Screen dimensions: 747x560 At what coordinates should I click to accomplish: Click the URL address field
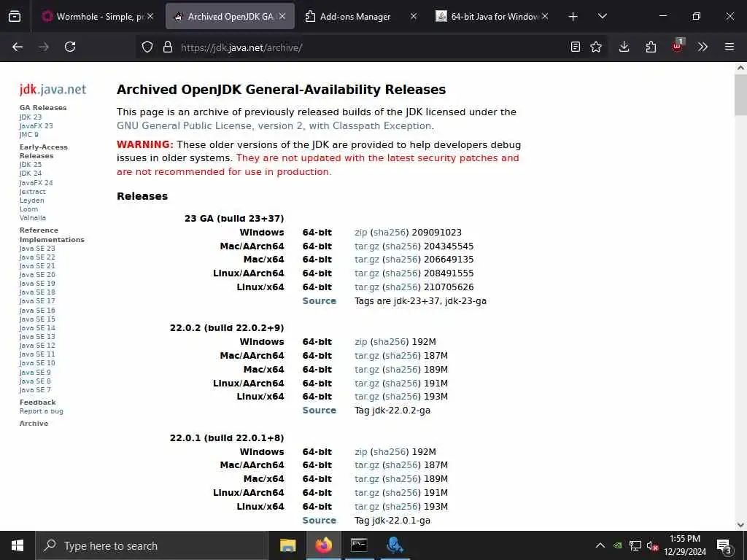[371, 47]
